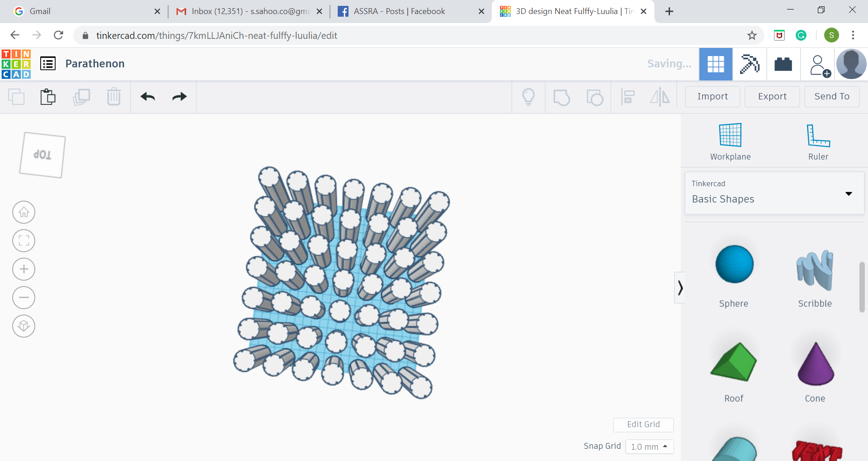Open a new browser tab
This screenshot has width=868, height=461.
670,11
